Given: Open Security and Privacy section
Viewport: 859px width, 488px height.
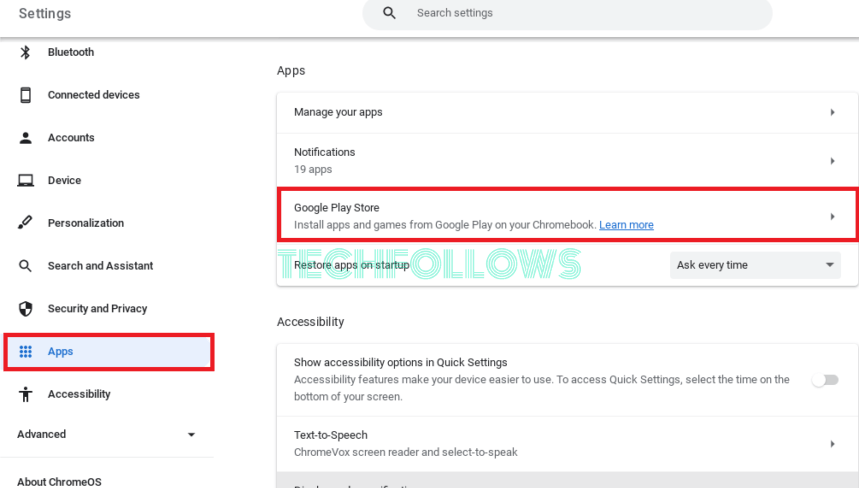Looking at the screenshot, I should pos(98,308).
